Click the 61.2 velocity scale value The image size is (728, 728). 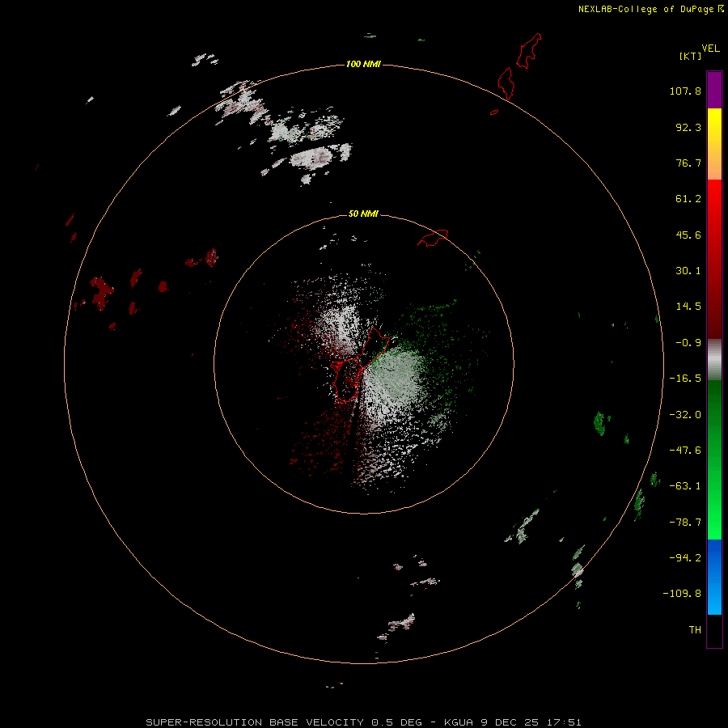click(688, 199)
